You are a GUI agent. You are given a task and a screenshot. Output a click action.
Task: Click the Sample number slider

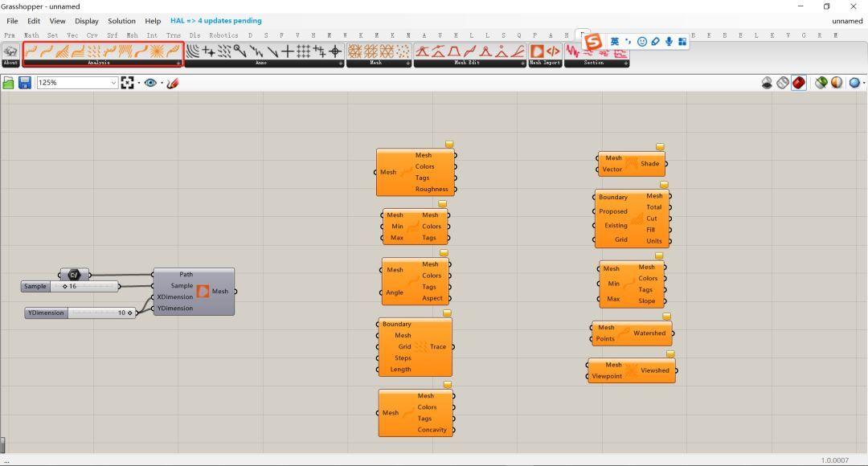[70, 286]
